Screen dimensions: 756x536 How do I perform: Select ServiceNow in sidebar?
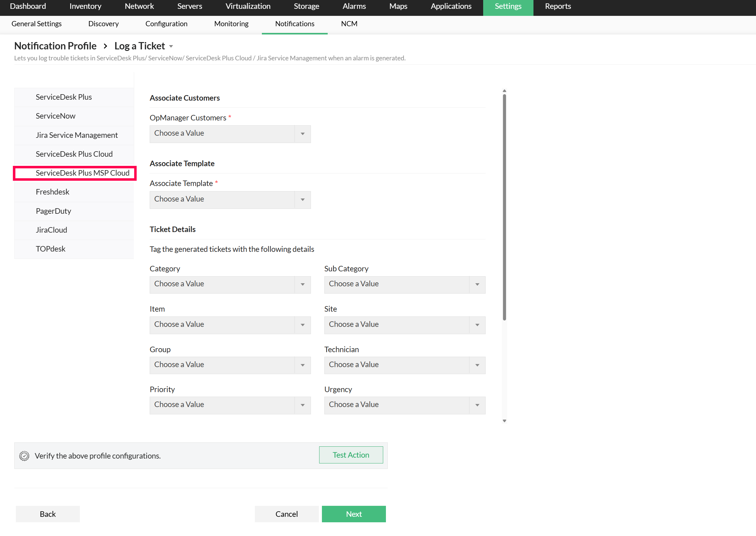pos(74,116)
